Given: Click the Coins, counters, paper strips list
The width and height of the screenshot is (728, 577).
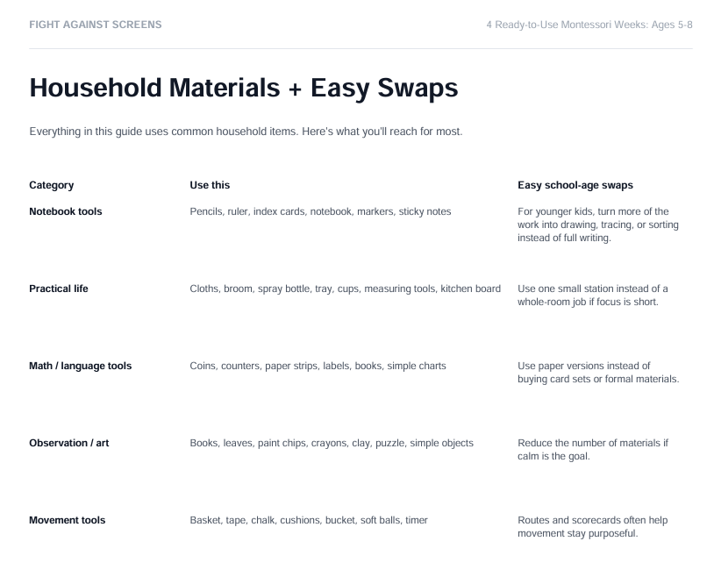Looking at the screenshot, I should [x=318, y=366].
